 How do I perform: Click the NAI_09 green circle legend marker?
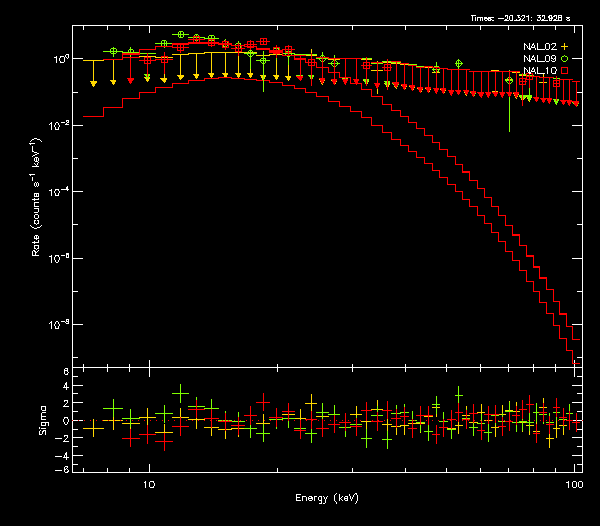[x=565, y=59]
